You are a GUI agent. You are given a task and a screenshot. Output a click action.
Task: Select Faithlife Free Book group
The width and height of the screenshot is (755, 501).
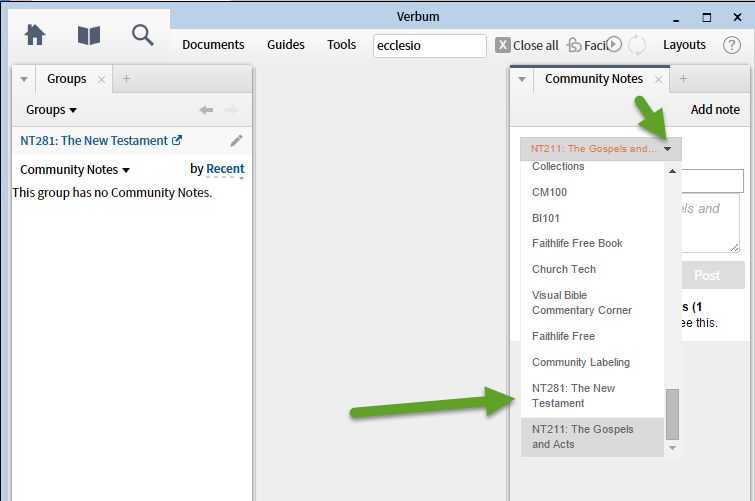click(x=592, y=243)
